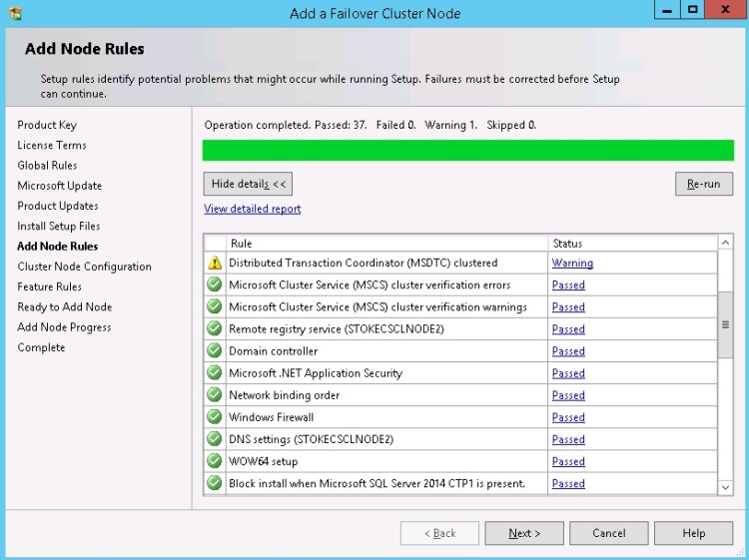The height and width of the screenshot is (560, 749).
Task: Open Passed link for Domain controller
Action: 568,351
